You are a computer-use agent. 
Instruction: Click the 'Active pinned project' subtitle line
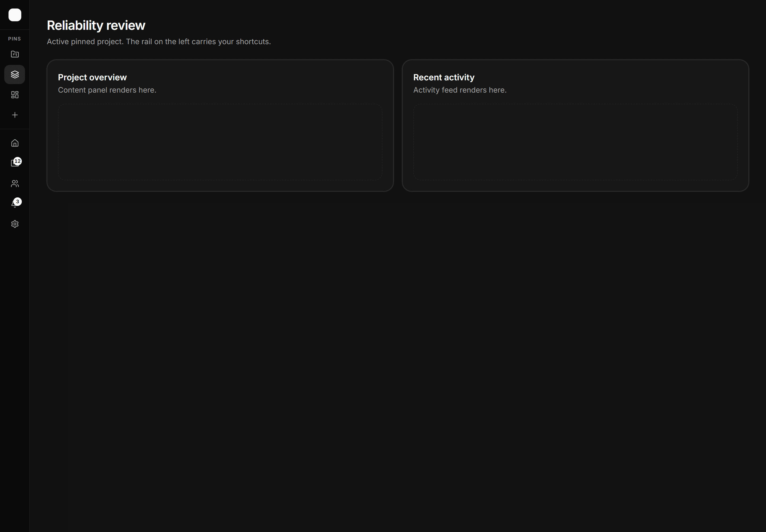(159, 42)
